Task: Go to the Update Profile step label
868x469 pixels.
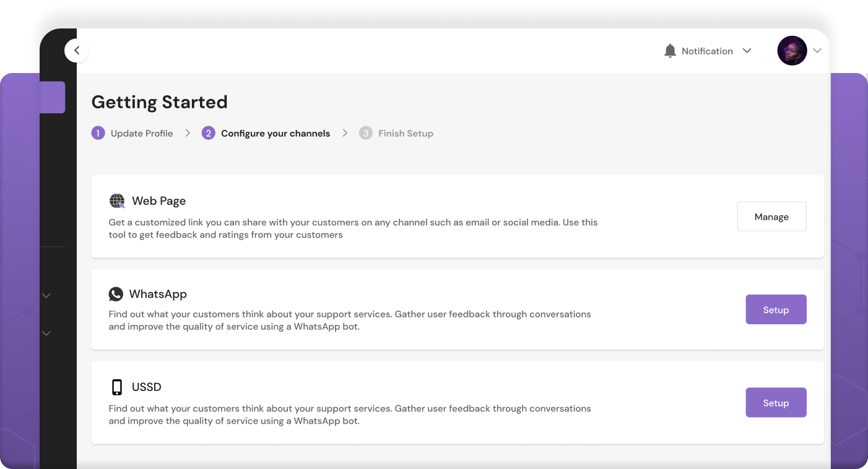Action: pos(142,133)
